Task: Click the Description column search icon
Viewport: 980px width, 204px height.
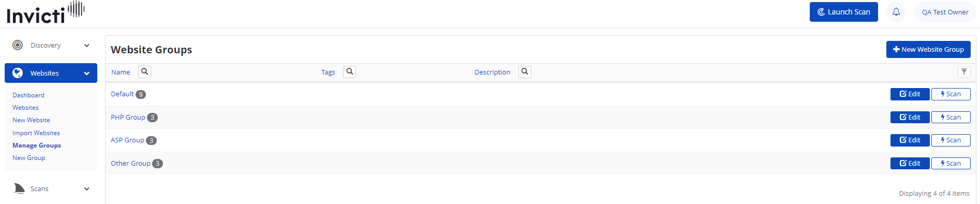Action: [525, 72]
